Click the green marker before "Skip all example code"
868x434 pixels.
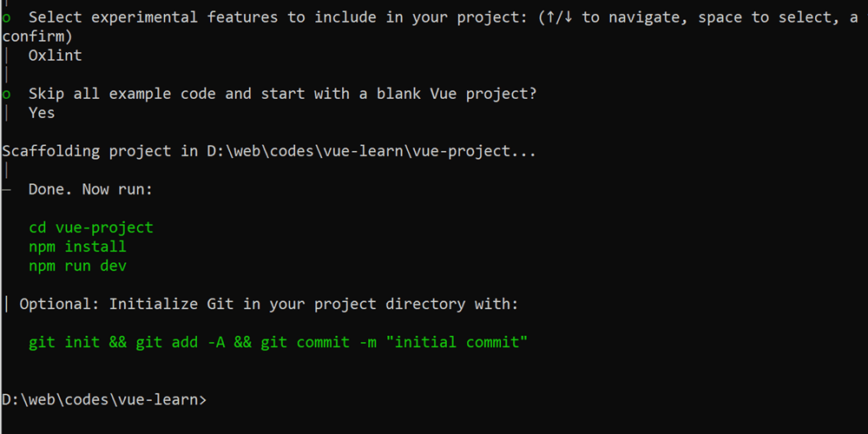click(x=6, y=94)
